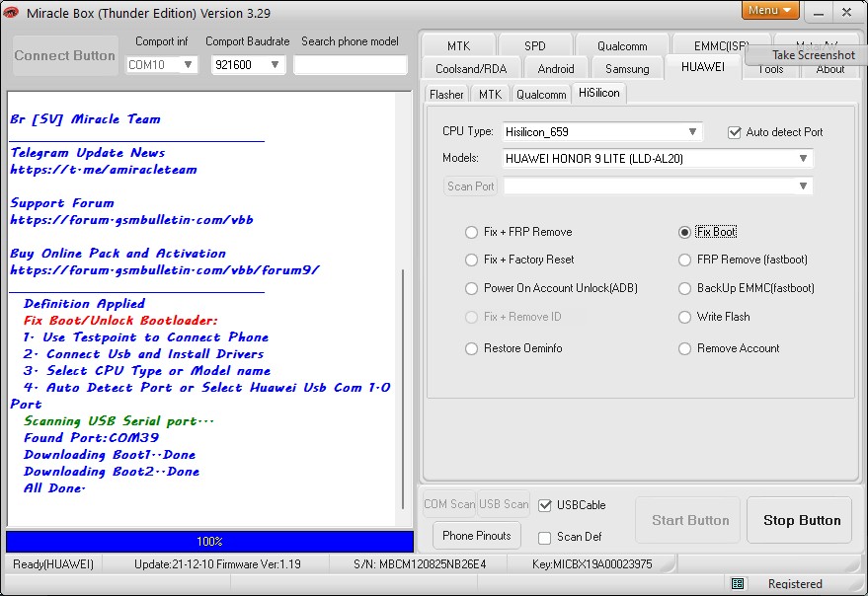Click the S/N: MBCM120825NB26E4 status entry

point(420,564)
